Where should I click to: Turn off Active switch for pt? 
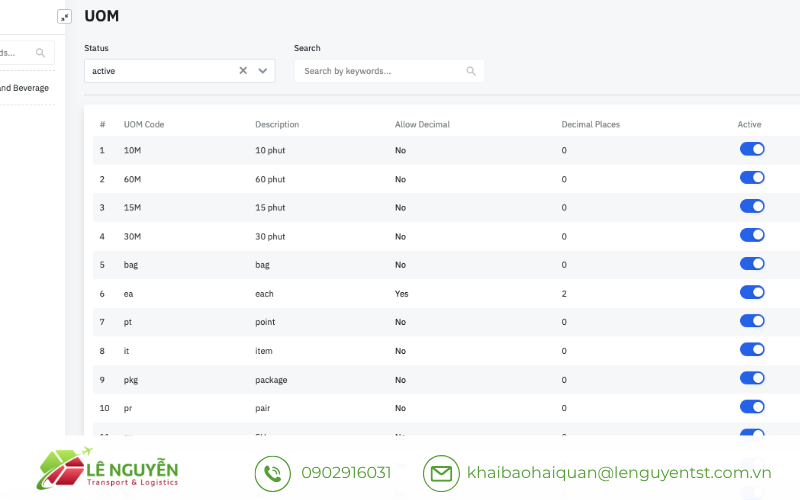[x=752, y=320]
